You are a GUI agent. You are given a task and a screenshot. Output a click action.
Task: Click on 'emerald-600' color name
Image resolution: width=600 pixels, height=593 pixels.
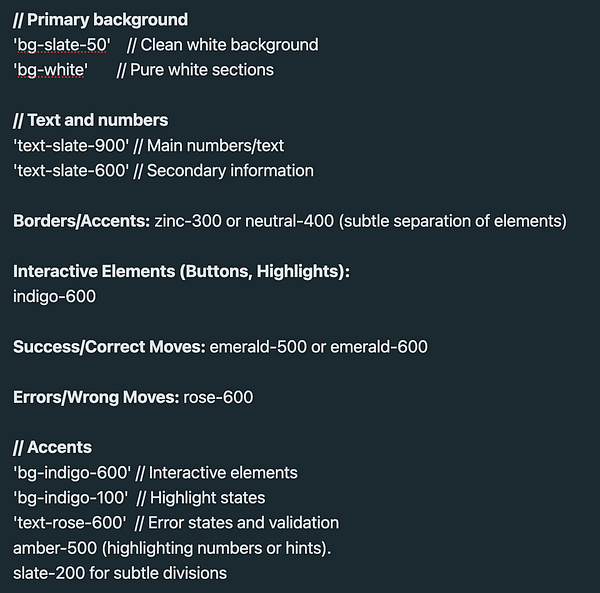click(379, 347)
